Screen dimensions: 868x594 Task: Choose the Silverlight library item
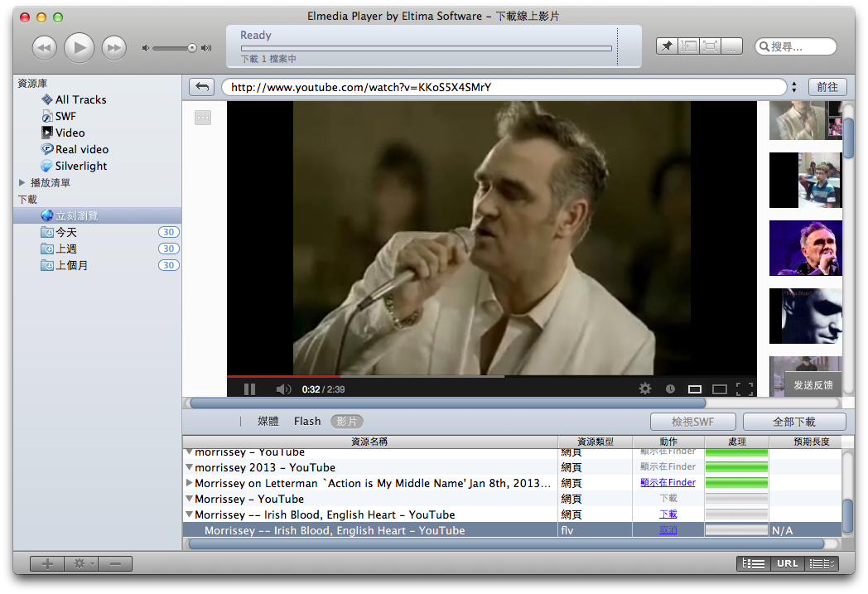tap(81, 166)
